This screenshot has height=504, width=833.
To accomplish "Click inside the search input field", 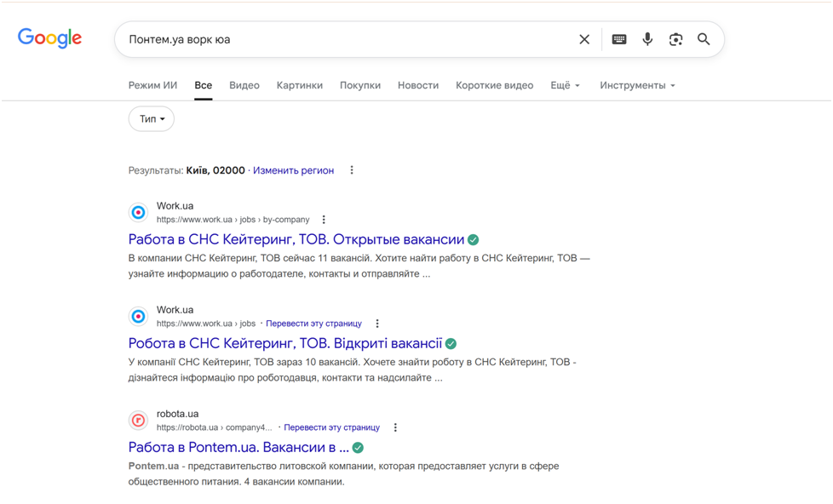I will [341, 39].
